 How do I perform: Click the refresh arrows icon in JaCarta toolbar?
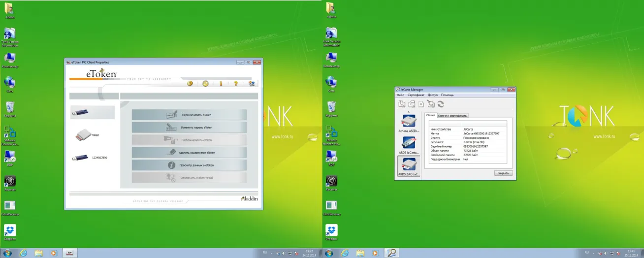pyautogui.click(x=441, y=103)
